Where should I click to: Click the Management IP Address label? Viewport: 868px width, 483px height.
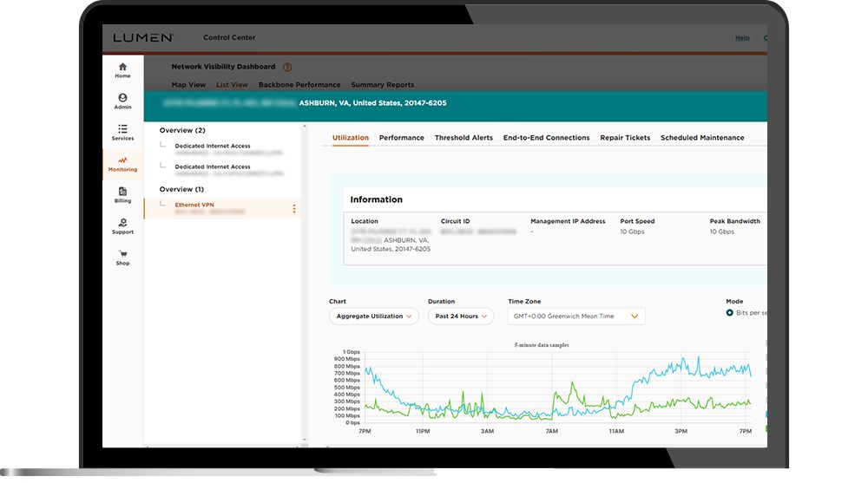pos(568,221)
